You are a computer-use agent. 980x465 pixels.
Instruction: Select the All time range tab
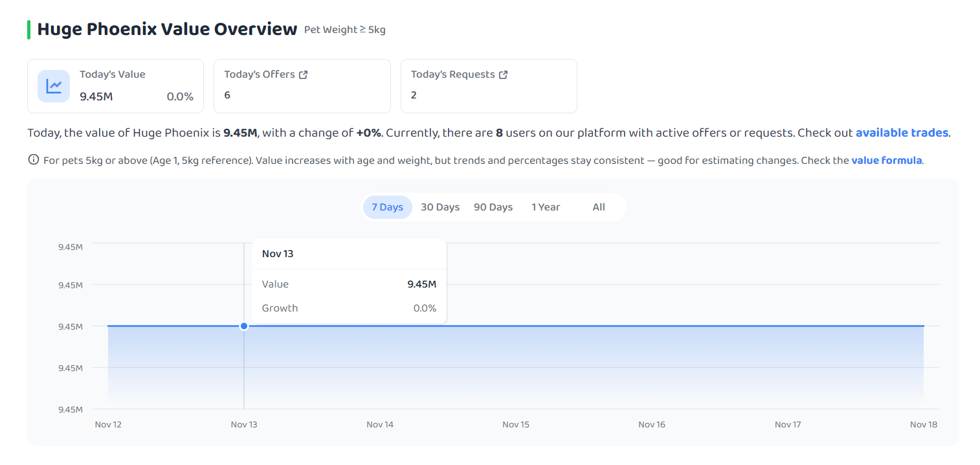point(599,207)
